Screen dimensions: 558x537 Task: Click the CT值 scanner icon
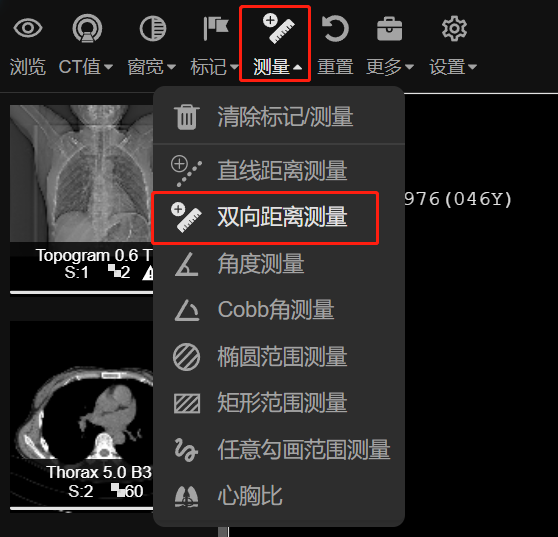tap(87, 28)
